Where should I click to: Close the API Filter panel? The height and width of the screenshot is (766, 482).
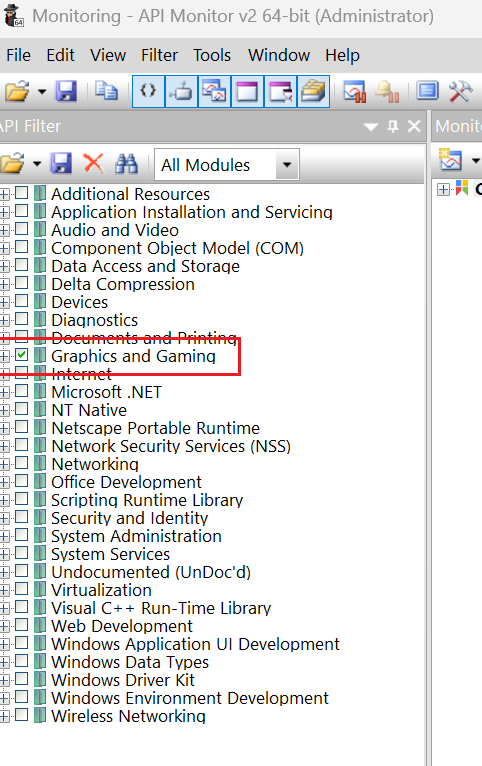point(414,127)
